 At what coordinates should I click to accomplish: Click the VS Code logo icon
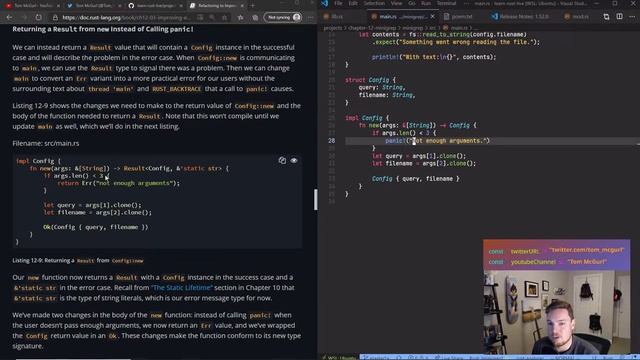pyautogui.click(x=324, y=4)
